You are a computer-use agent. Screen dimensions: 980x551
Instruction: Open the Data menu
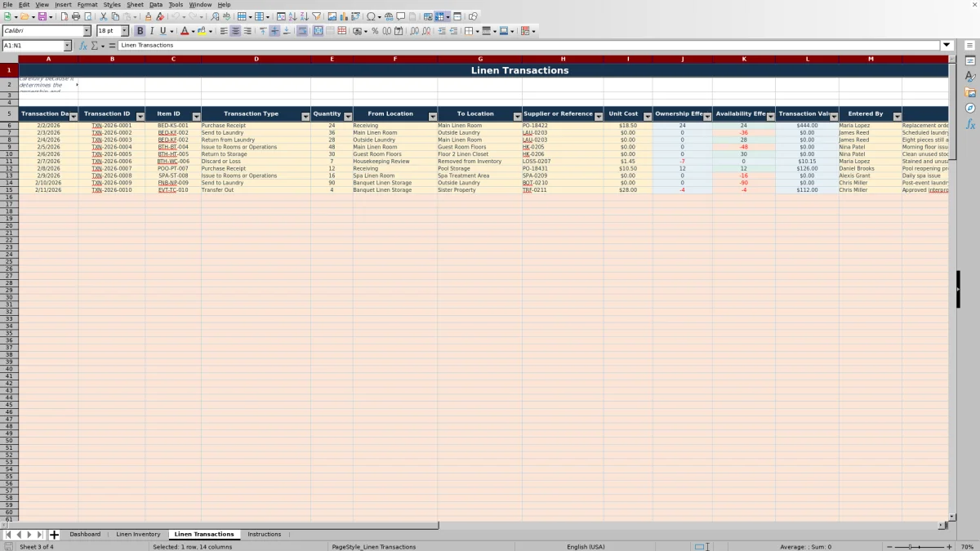coord(156,4)
